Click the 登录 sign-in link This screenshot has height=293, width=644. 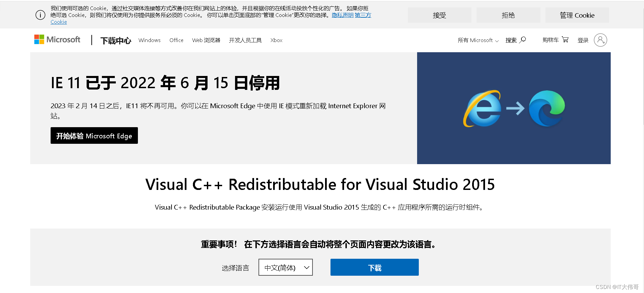click(x=583, y=40)
